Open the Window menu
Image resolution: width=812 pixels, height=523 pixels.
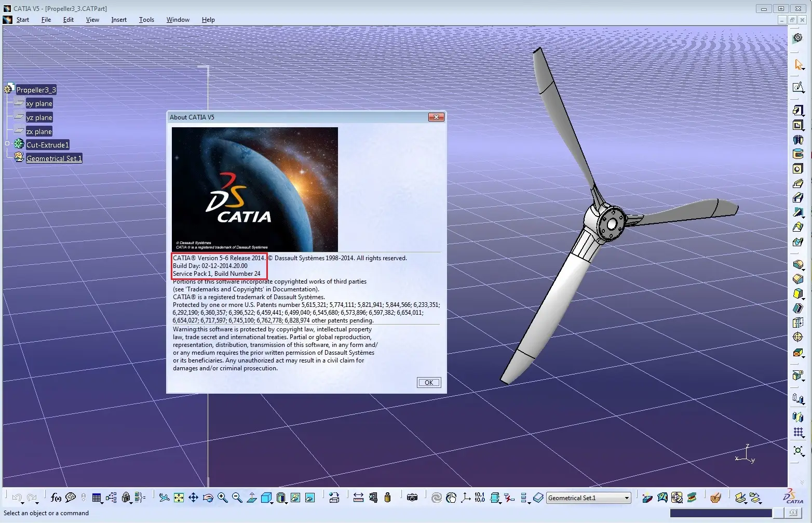click(178, 20)
